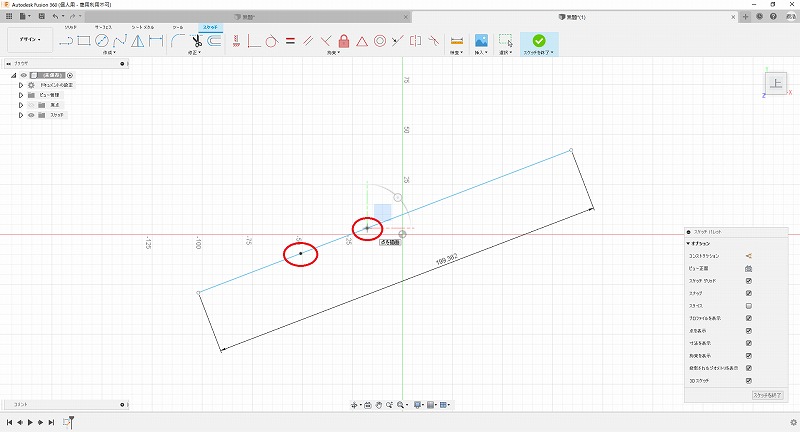Collapse the オプション section

point(688,244)
